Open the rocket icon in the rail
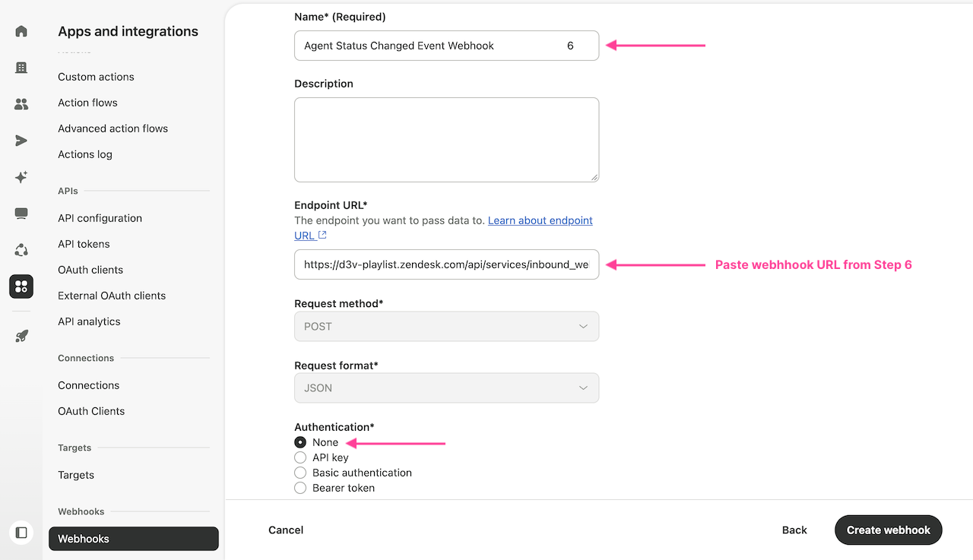This screenshot has width=973, height=560. point(21,337)
